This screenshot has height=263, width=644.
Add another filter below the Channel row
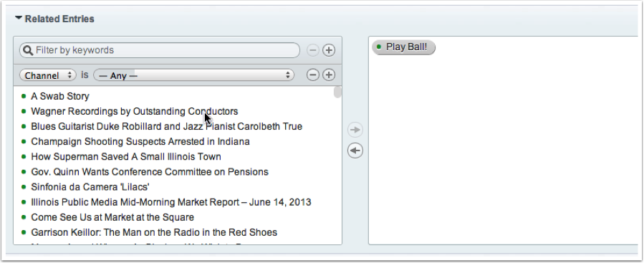pyautogui.click(x=329, y=75)
